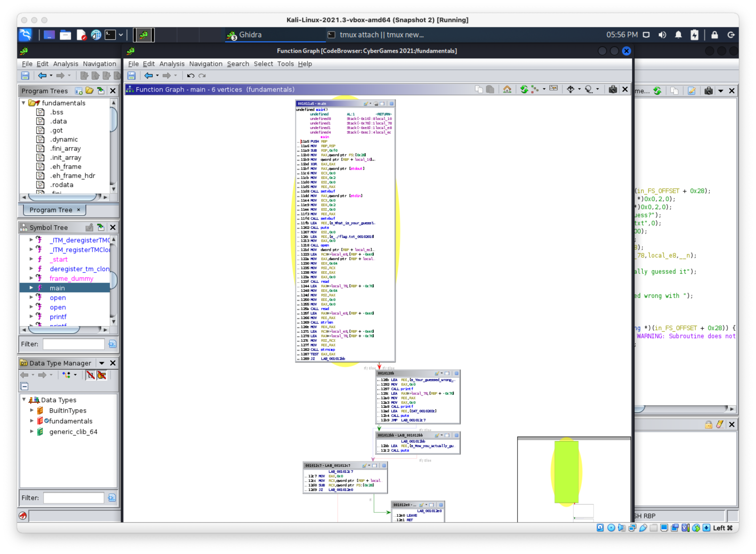This screenshot has width=756, height=554.
Task: Click the Redo icon in Function Graph toolbar
Action: pyautogui.click(x=202, y=76)
